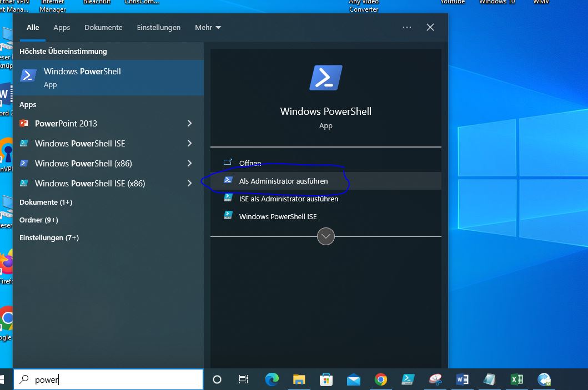This screenshot has width=588, height=390.
Task: Choose Als Administrator ausführen
Action: (326, 181)
